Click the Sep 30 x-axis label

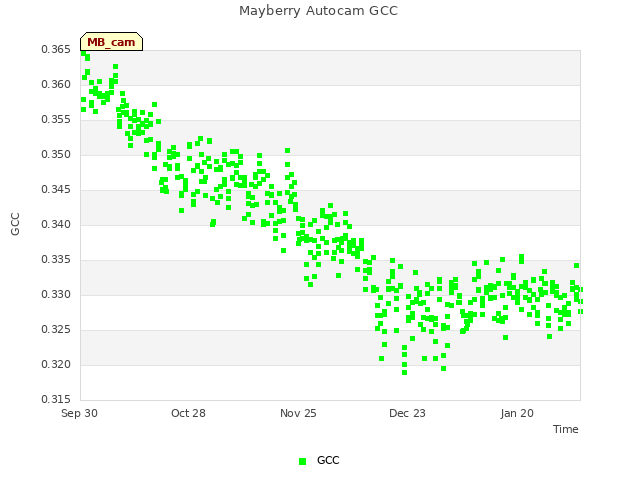tap(79, 413)
